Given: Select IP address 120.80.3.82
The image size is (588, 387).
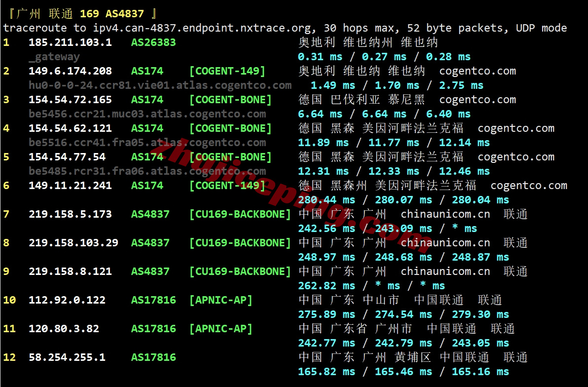Looking at the screenshot, I should pos(64,329).
